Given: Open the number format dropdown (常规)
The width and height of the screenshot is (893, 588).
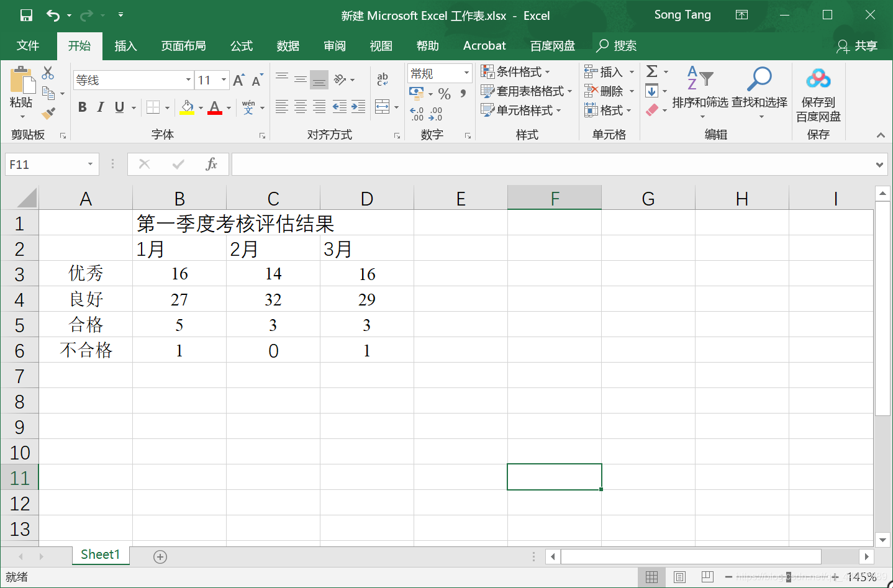Looking at the screenshot, I should point(466,73).
